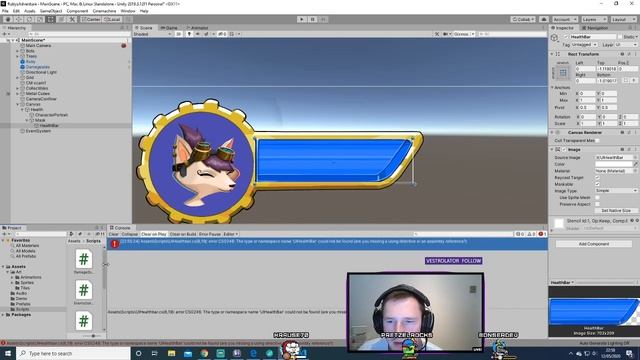Click the Step frame button
This screenshot has height=360, width=640.
(323, 19)
